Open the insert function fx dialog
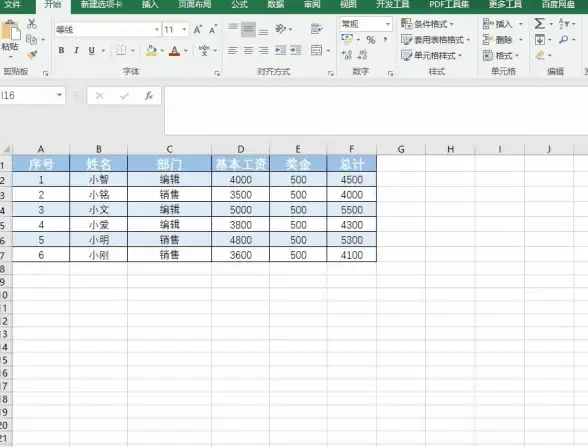This screenshot has height=447, width=588. point(148,96)
